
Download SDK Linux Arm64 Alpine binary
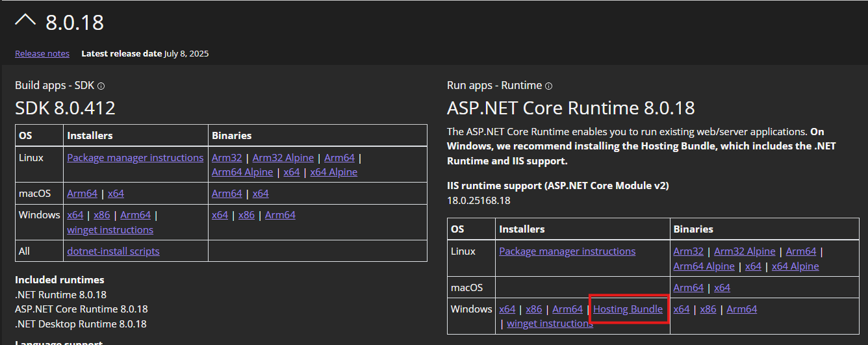pos(242,172)
